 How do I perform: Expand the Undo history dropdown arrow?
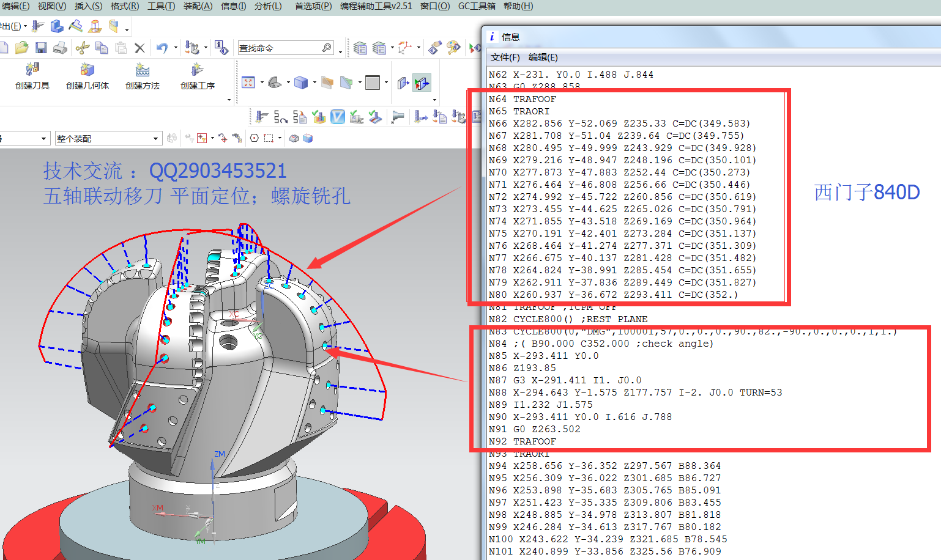[176, 48]
